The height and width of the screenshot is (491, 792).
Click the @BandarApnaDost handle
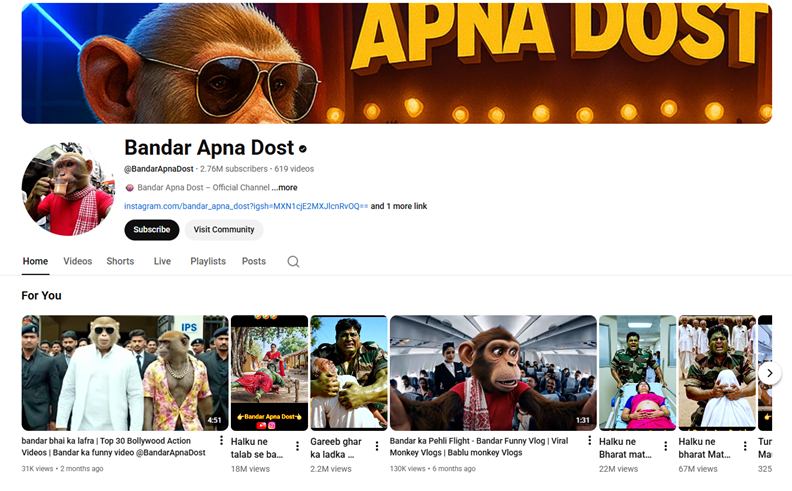(159, 169)
